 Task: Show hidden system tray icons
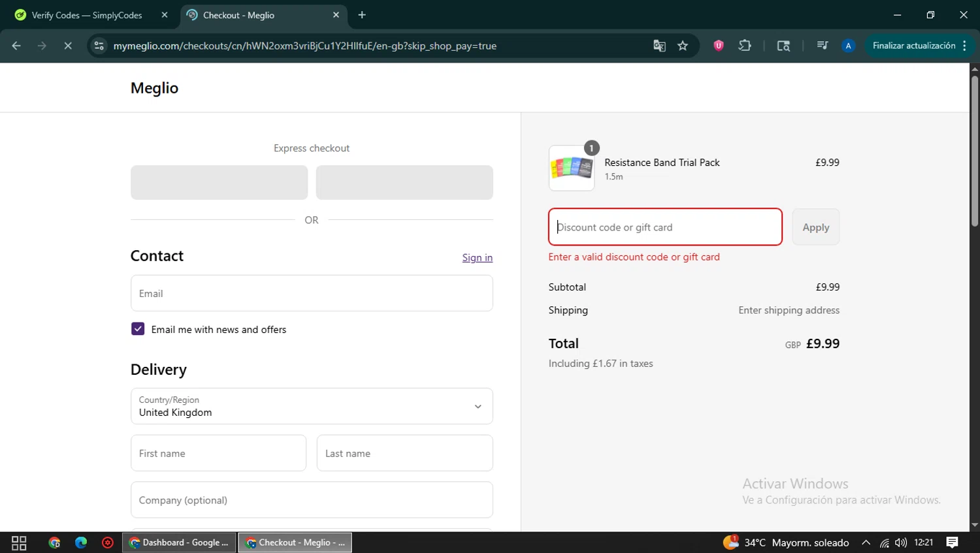866,543
